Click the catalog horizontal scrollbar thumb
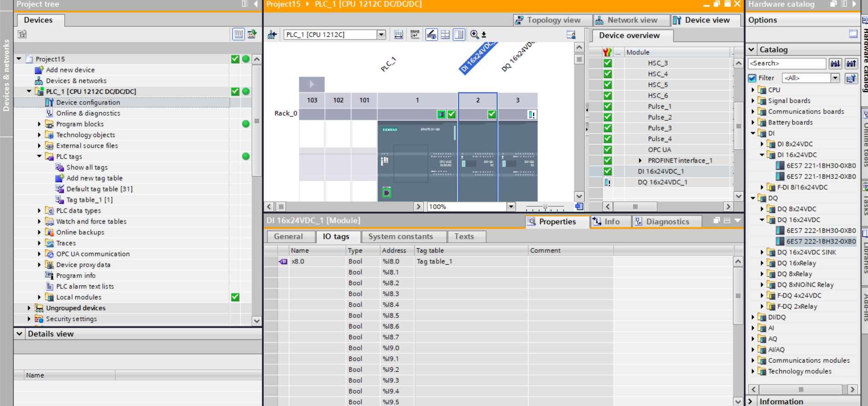The width and height of the screenshot is (868, 406). (x=801, y=389)
